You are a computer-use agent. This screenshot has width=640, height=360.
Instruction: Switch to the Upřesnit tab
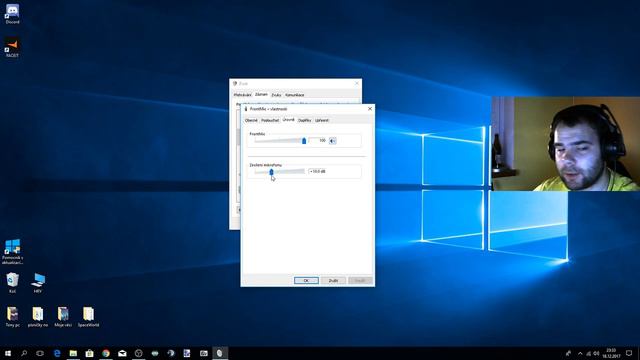coord(322,120)
